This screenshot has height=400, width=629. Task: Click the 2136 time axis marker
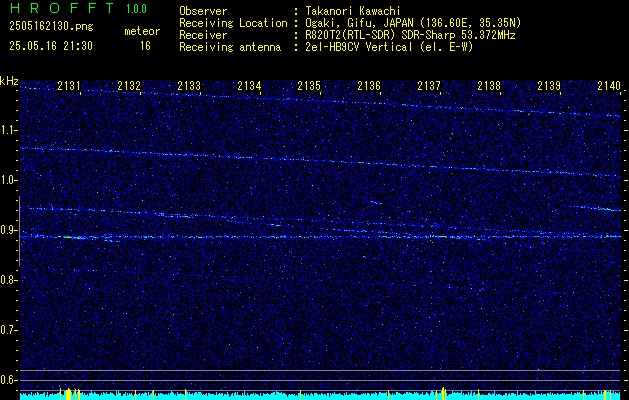coord(369,85)
